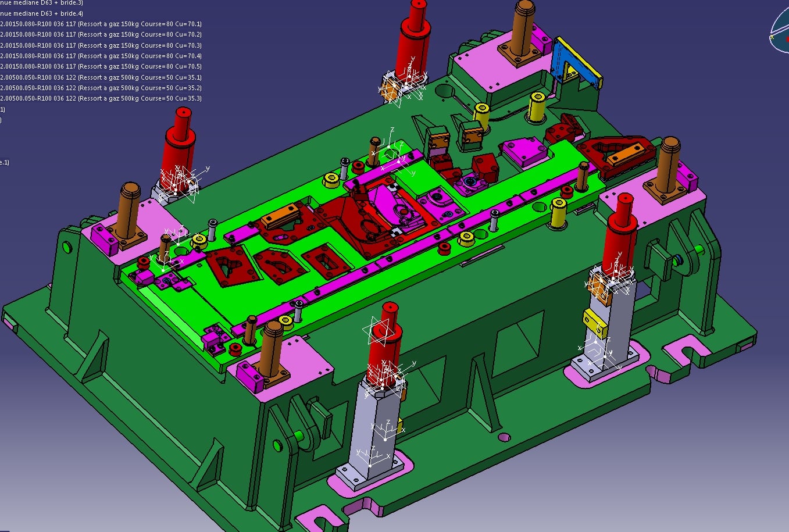Click the tree entry ending 'Course=80 Cu=70.3)'
The height and width of the screenshot is (532, 789).
pos(101,45)
